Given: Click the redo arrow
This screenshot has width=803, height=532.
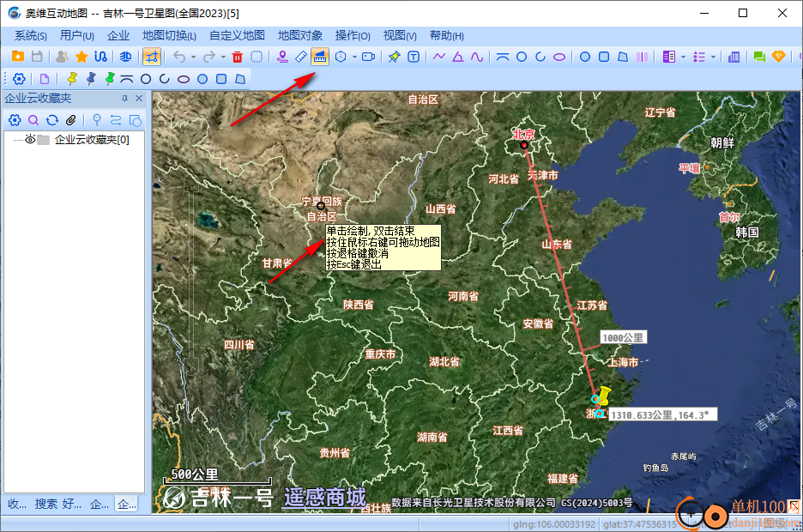Looking at the screenshot, I should point(209,57).
